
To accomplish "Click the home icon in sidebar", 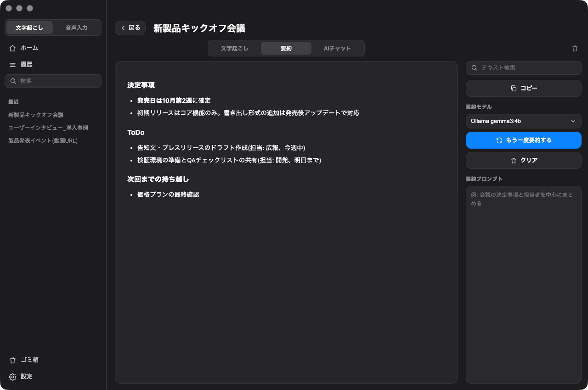I will click(x=12, y=48).
